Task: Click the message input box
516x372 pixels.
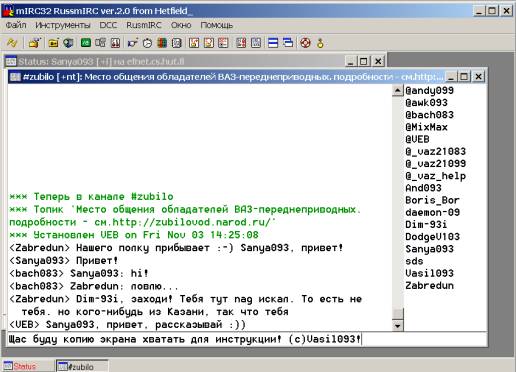Action: [247, 339]
